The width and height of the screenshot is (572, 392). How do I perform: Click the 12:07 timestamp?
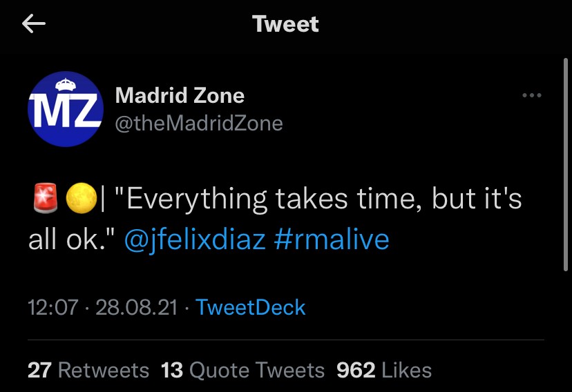click(53, 307)
